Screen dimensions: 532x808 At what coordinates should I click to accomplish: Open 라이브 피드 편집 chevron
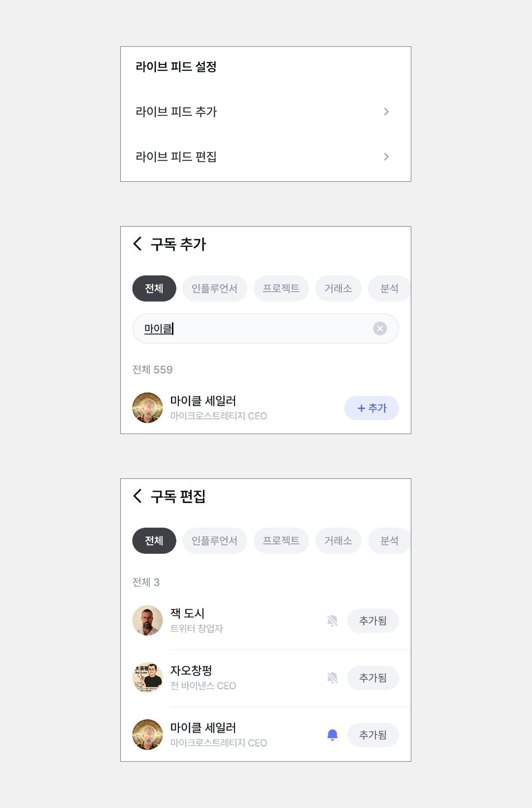click(386, 157)
